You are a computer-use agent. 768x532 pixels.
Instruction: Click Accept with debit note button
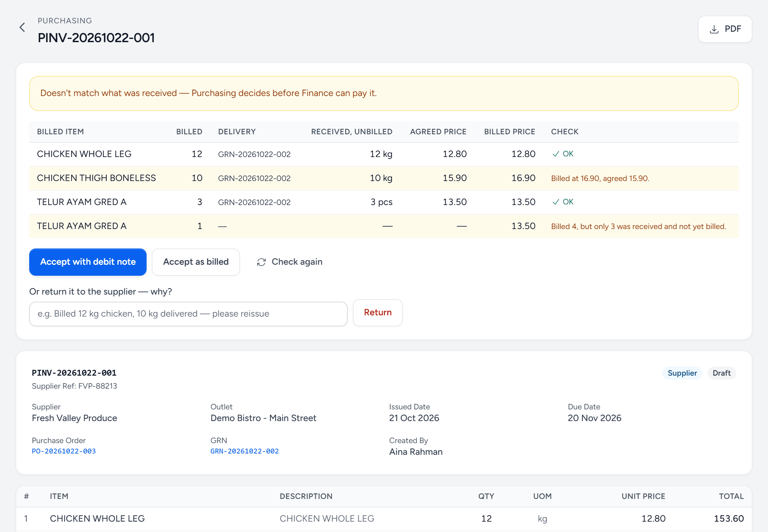pyautogui.click(x=88, y=262)
